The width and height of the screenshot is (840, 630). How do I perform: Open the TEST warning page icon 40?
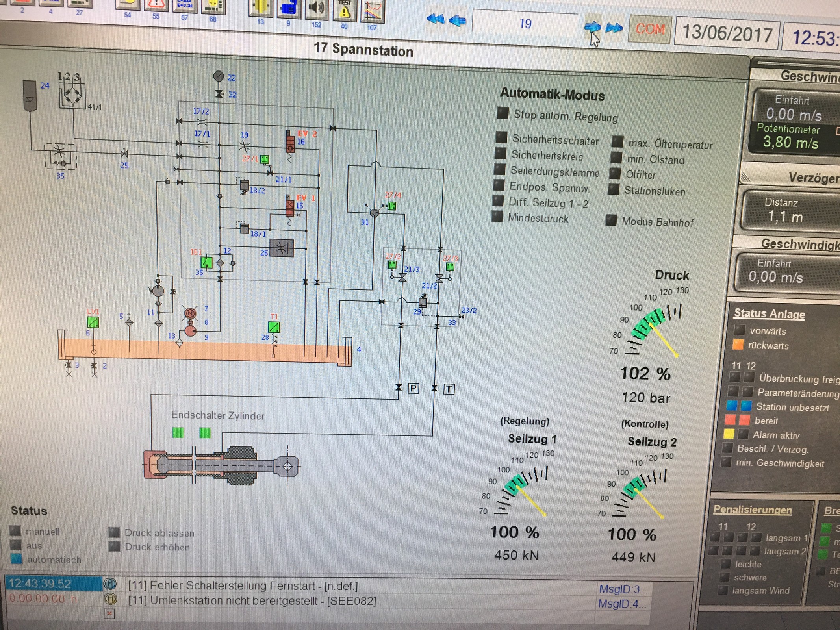[x=344, y=9]
